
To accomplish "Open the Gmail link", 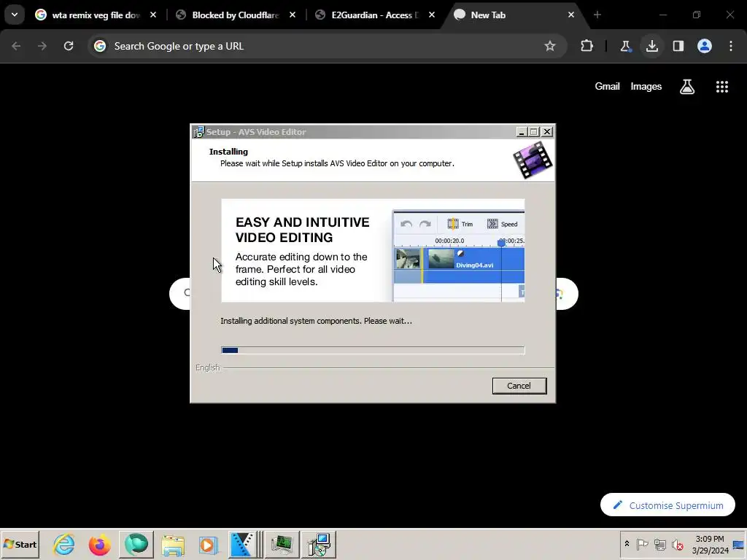I will point(608,86).
